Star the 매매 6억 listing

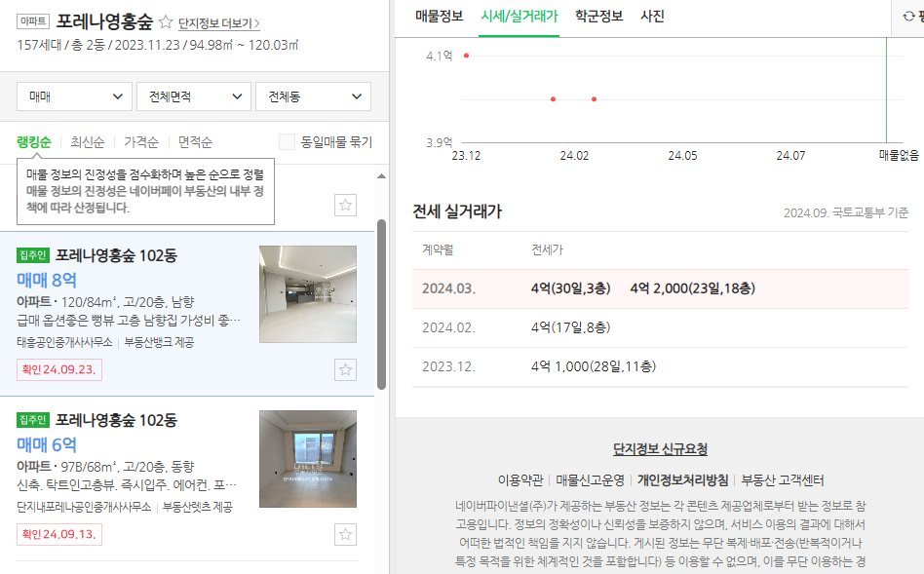345,534
